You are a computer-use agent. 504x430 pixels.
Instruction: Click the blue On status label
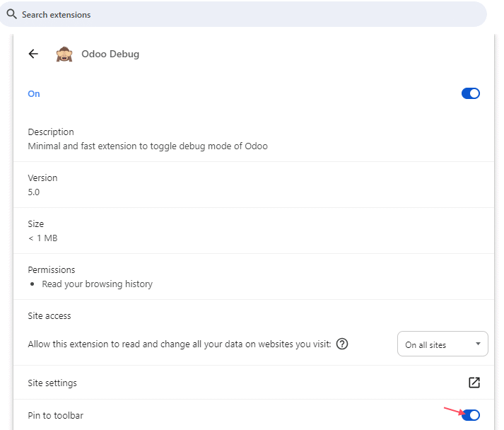(34, 93)
